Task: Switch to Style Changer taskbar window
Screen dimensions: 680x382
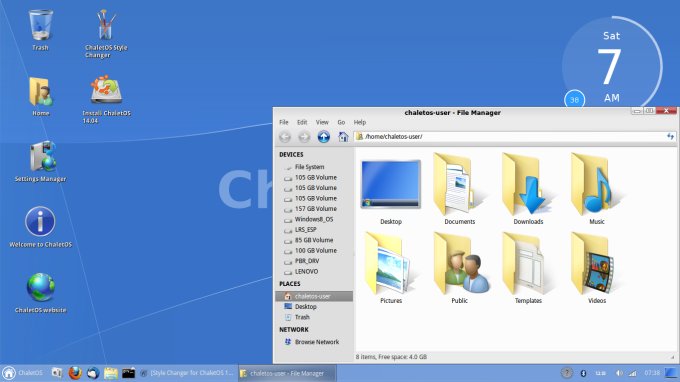Action: pyautogui.click(x=188, y=373)
